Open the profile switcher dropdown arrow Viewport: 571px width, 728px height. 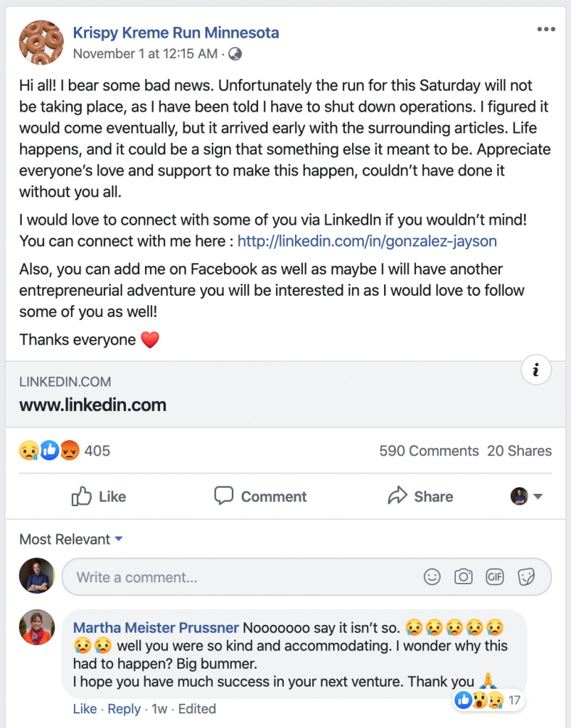coord(538,497)
